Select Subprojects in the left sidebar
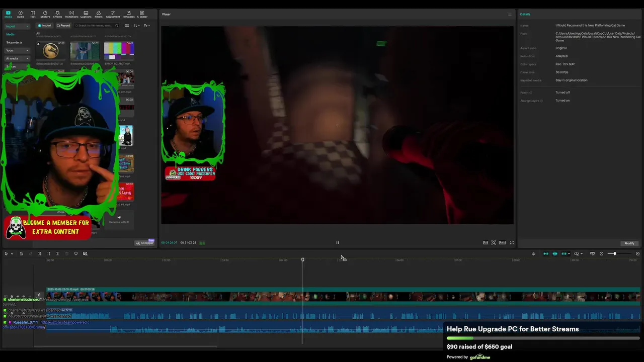The width and height of the screenshot is (644, 362). point(14,42)
